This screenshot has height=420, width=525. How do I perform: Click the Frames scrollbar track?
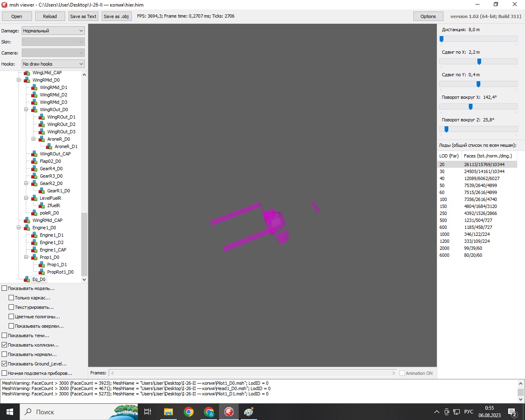click(253, 373)
